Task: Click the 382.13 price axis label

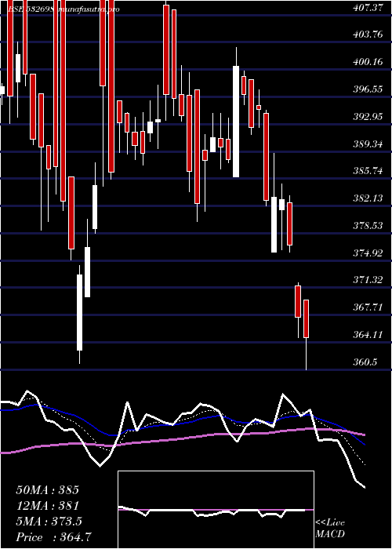Action: [x=369, y=198]
